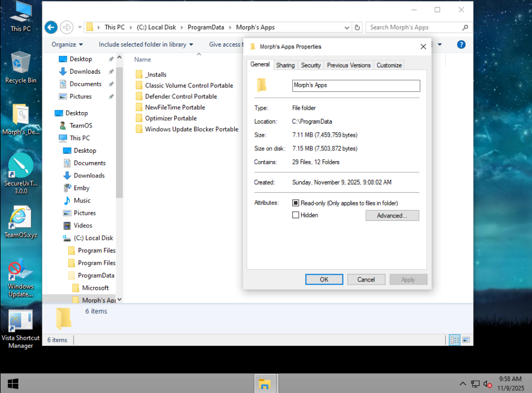Open This PC desktop icon

click(20, 17)
